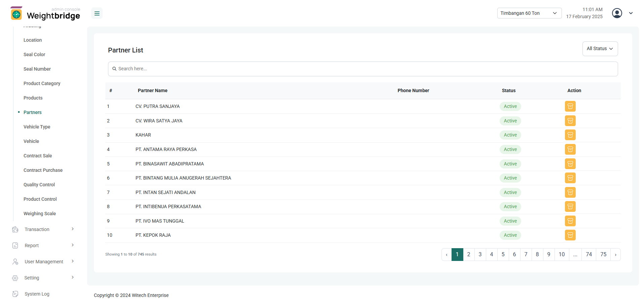The image size is (644, 305).
Task: Click the partner search input field
Action: [x=363, y=69]
